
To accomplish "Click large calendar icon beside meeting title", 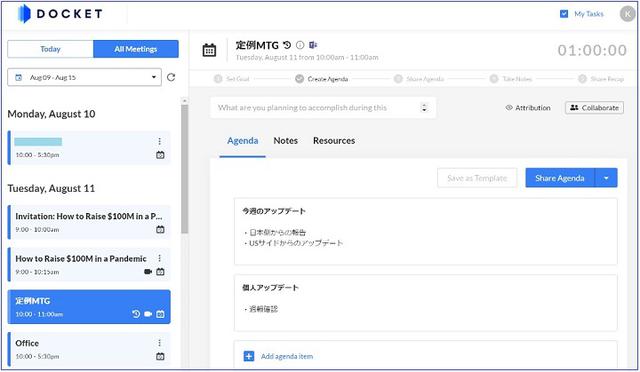I will (x=209, y=50).
